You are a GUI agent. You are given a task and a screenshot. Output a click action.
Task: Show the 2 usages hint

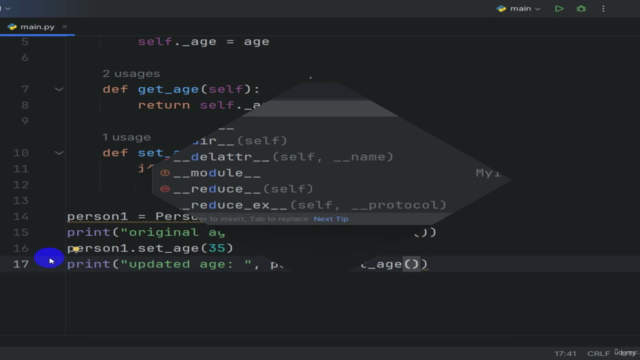pos(131,73)
